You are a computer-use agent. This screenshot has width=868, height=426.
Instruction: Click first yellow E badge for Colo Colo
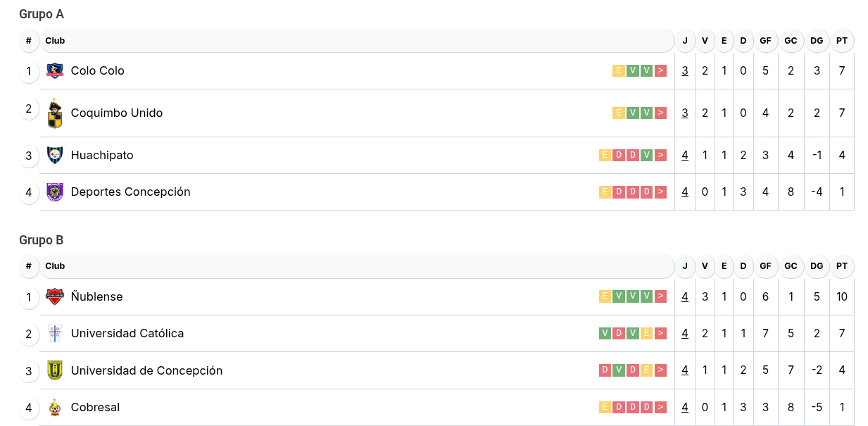pos(619,70)
